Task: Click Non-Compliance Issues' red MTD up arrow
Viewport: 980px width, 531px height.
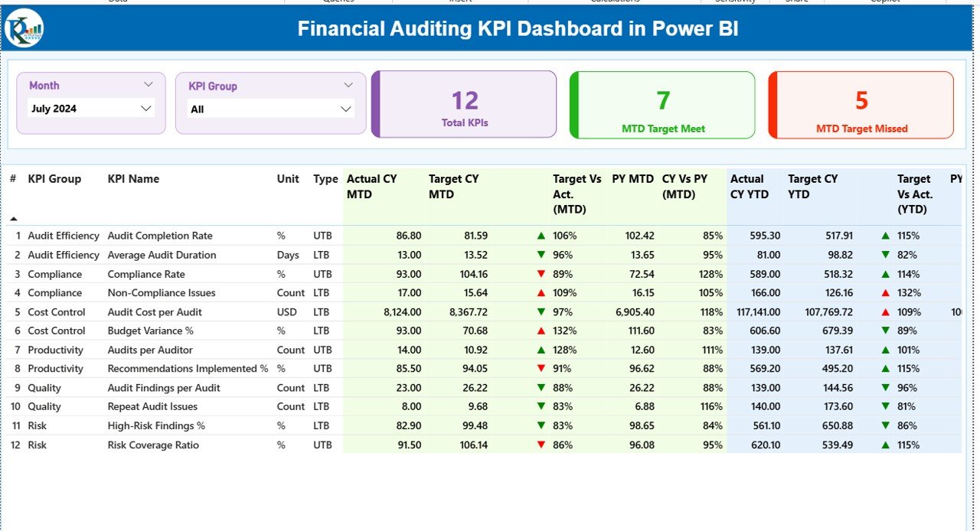Action: click(541, 293)
